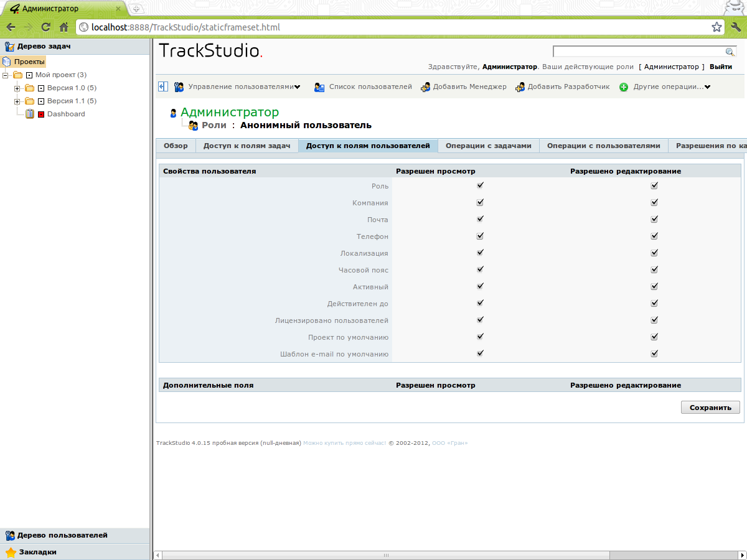Click the user icon beside Администратор heading
Image resolution: width=747 pixels, height=560 pixels.
click(174, 113)
